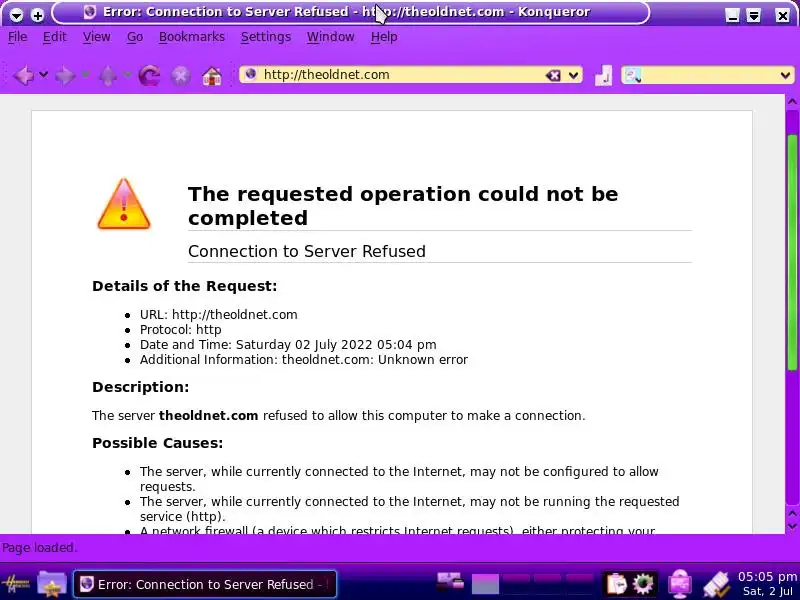Expand the Up button dropdown arrow

point(127,75)
